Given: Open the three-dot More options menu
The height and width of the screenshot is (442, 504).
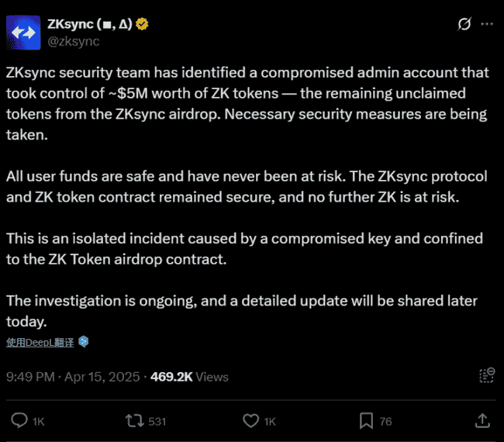Looking at the screenshot, I should click(486, 25).
